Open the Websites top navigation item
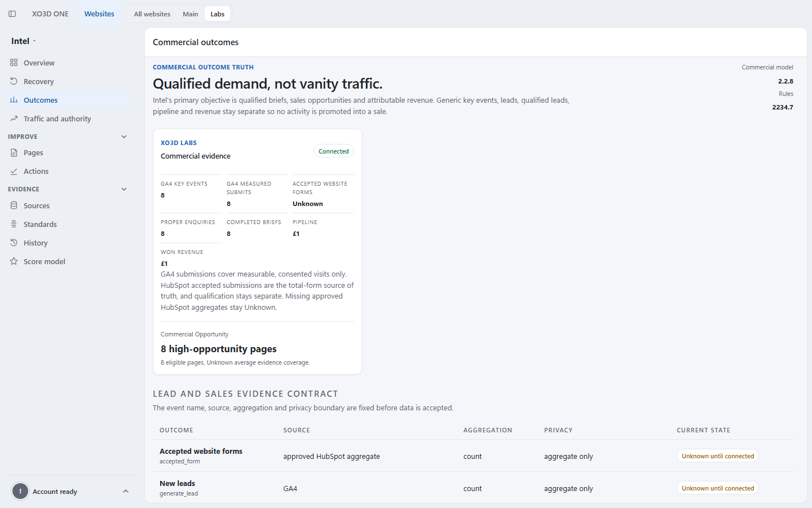The height and width of the screenshot is (508, 812). (99, 14)
